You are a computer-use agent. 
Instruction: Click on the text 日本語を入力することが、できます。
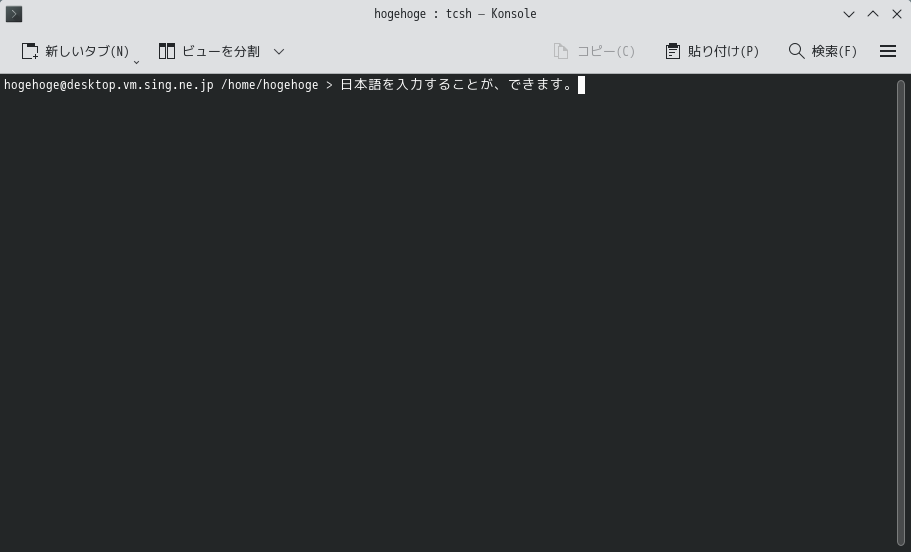pos(456,85)
